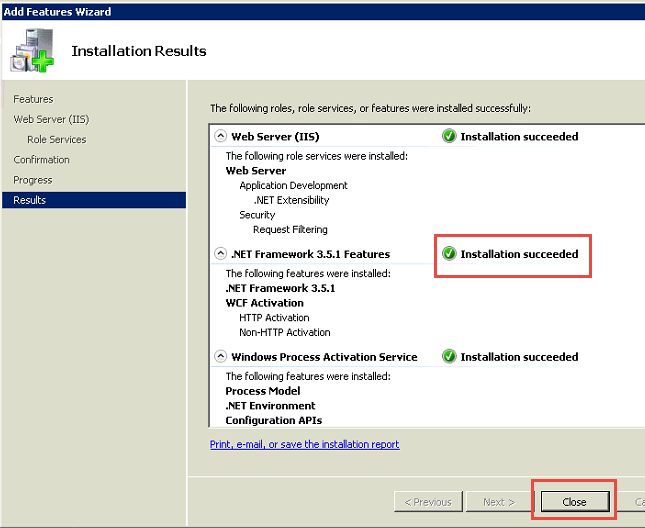Click 'Installation Results' page title

pos(139,51)
